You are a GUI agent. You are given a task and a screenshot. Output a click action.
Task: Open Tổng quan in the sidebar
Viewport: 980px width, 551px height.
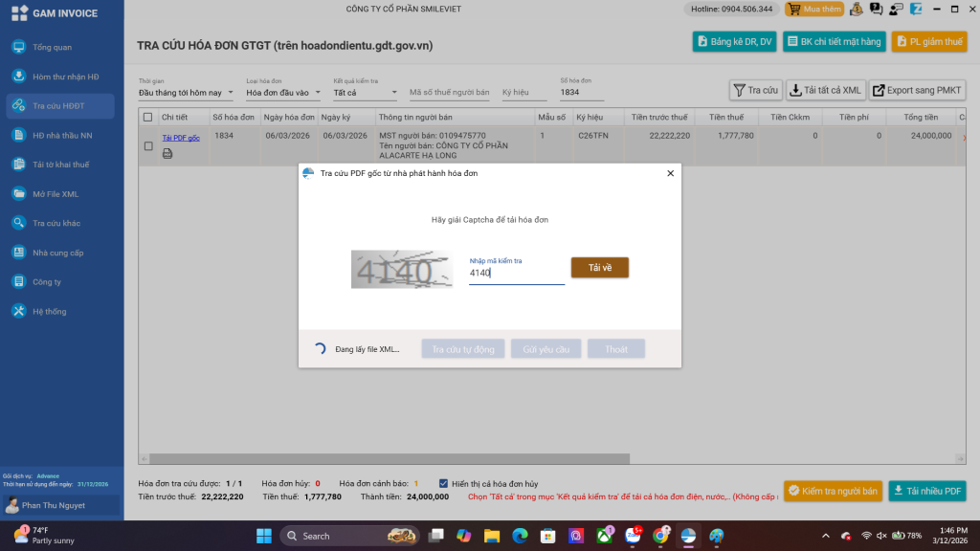point(53,47)
